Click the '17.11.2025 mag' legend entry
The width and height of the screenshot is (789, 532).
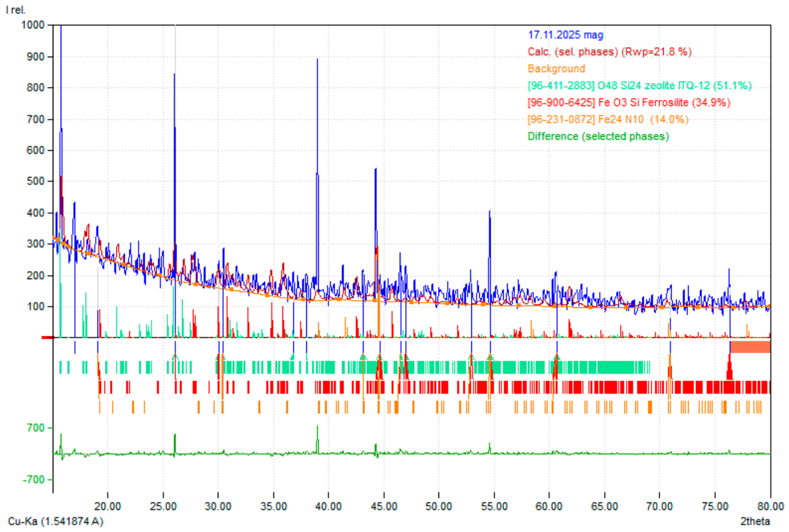566,35
